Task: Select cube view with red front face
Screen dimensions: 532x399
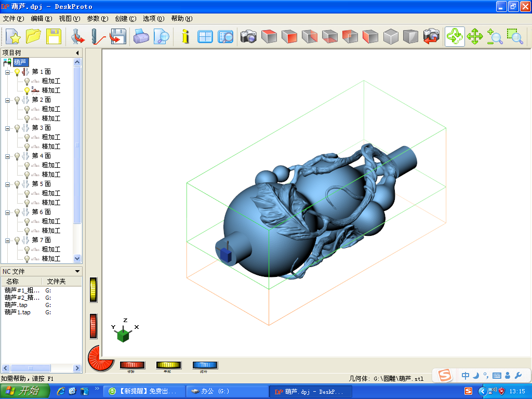Action: coord(289,36)
